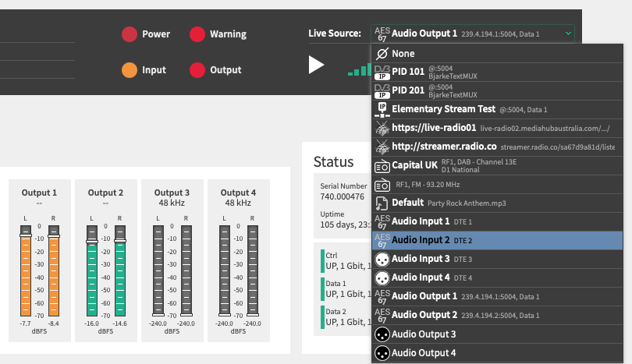Image resolution: width=632 pixels, height=364 pixels.
Task: Click the Default music file icon
Action: pos(382,203)
